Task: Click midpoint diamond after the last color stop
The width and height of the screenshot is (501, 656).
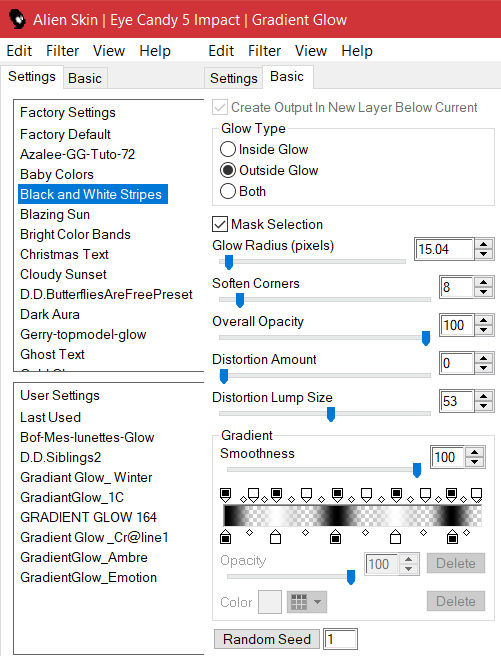Action: pyautogui.click(x=467, y=533)
